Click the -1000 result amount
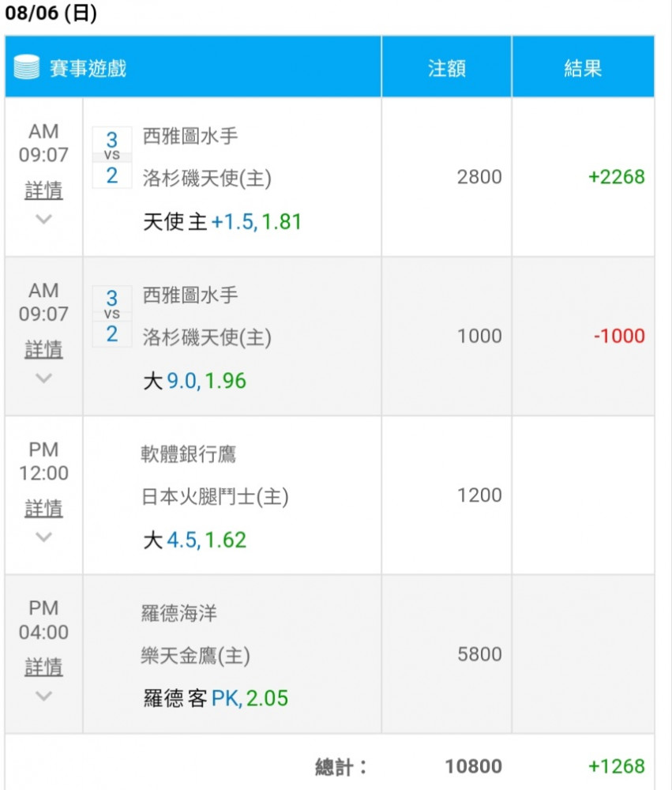This screenshot has height=790, width=672. pos(619,336)
